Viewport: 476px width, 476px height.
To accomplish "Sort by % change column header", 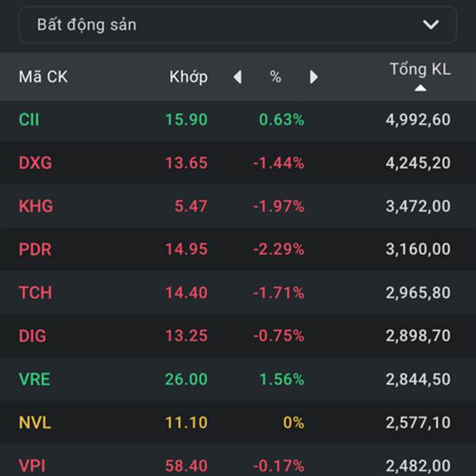I will point(275,77).
